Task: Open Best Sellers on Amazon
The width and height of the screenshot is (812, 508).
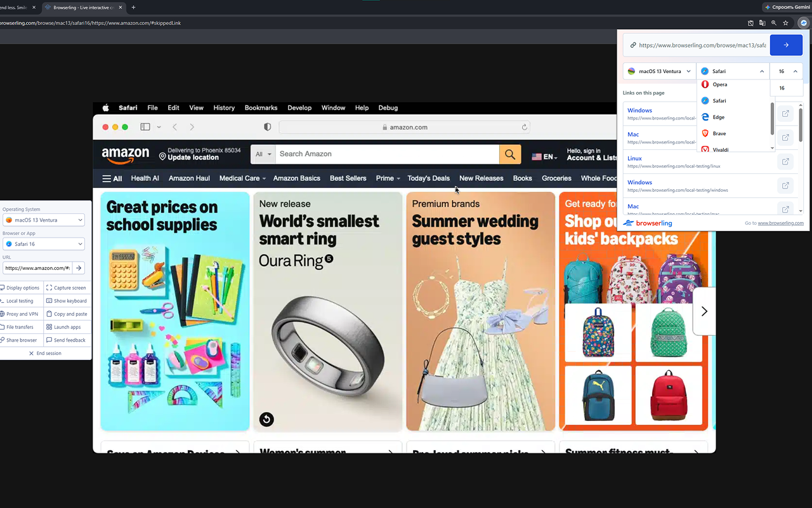Action: (348, 178)
